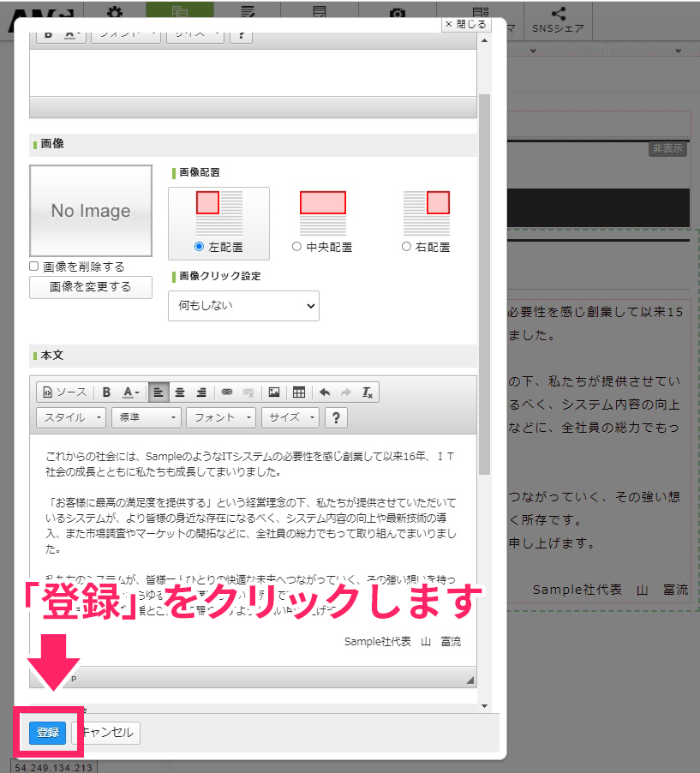Viewport: 700px width, 773px height.
Task: Click dialog scrollbar up arrow
Action: coord(485,40)
